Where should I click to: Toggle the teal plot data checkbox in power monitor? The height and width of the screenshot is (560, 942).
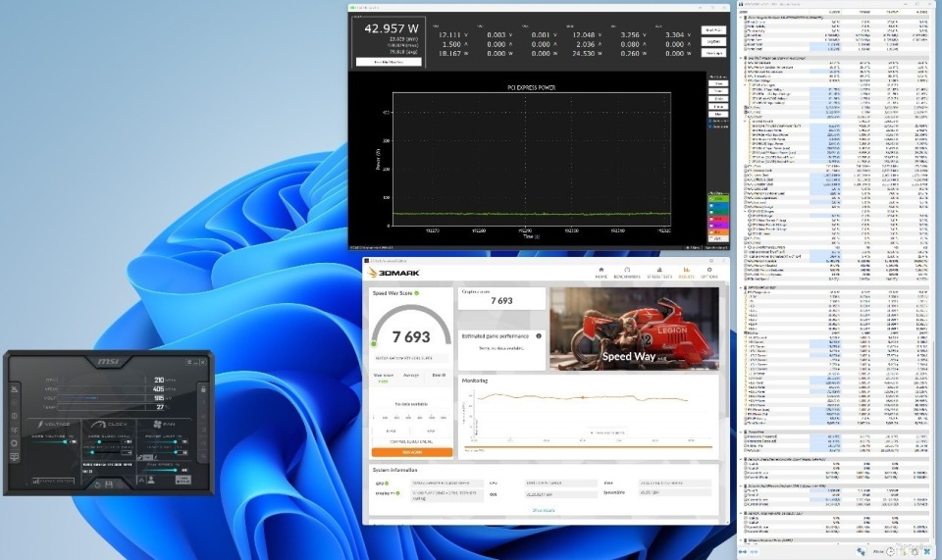711,212
